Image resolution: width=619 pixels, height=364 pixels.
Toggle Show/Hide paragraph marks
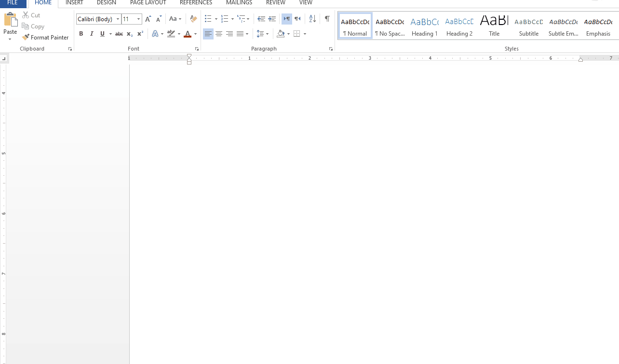coord(327,19)
